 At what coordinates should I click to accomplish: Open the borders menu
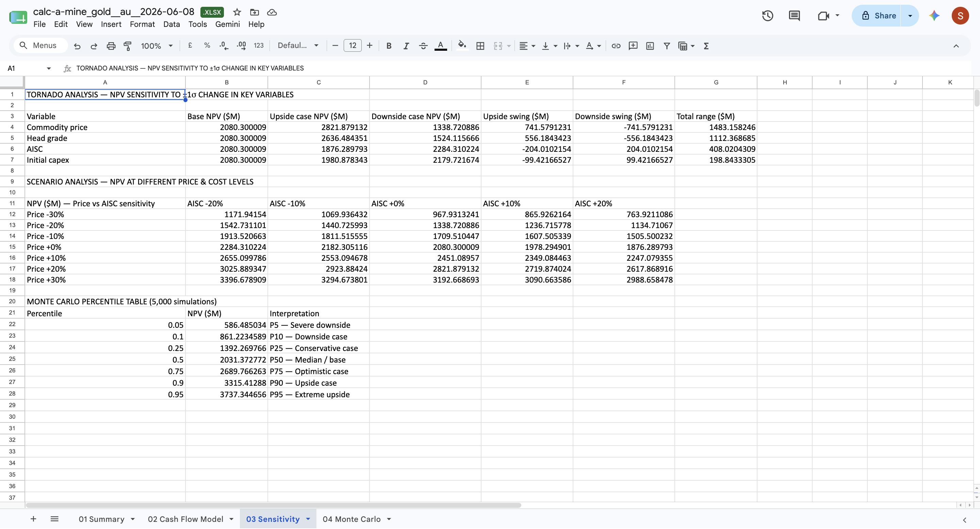coord(480,46)
